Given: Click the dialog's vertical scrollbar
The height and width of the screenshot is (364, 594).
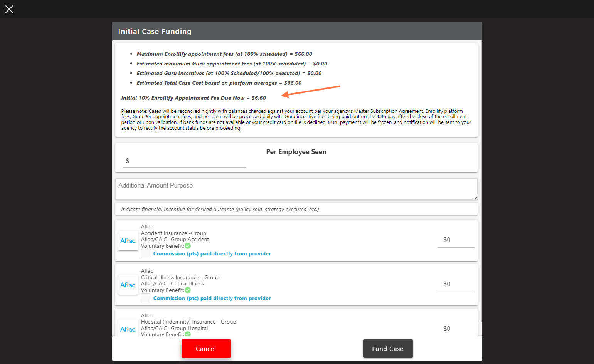Looking at the screenshot, I should tap(481, 181).
